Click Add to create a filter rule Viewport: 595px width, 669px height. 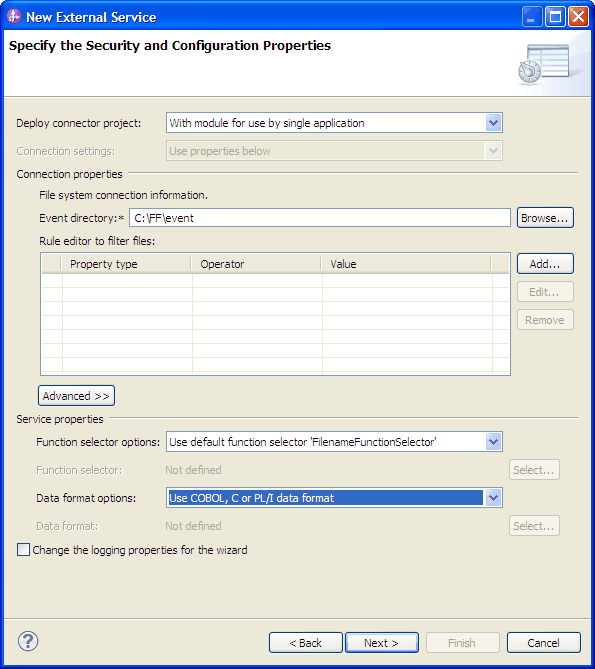pyautogui.click(x=545, y=264)
